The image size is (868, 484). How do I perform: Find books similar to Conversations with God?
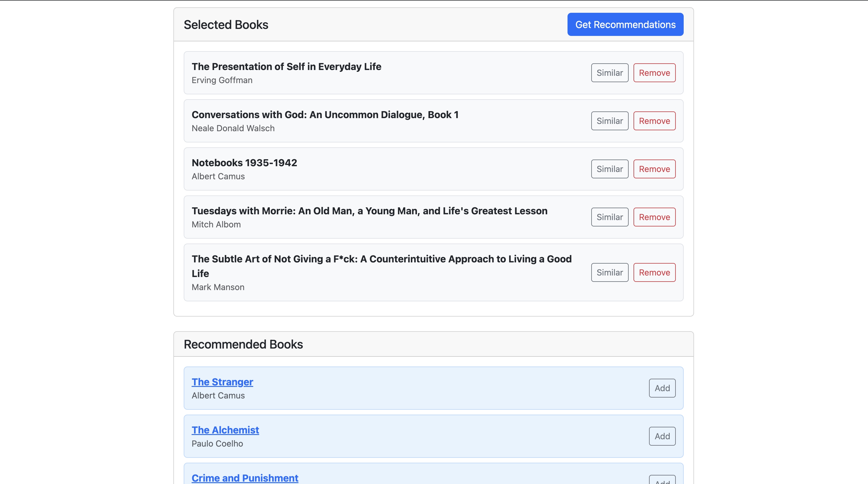click(x=609, y=121)
